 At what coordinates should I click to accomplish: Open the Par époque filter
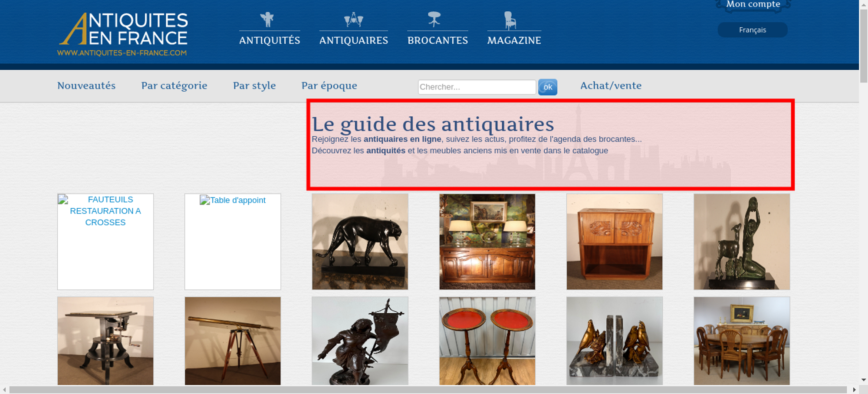pyautogui.click(x=329, y=85)
